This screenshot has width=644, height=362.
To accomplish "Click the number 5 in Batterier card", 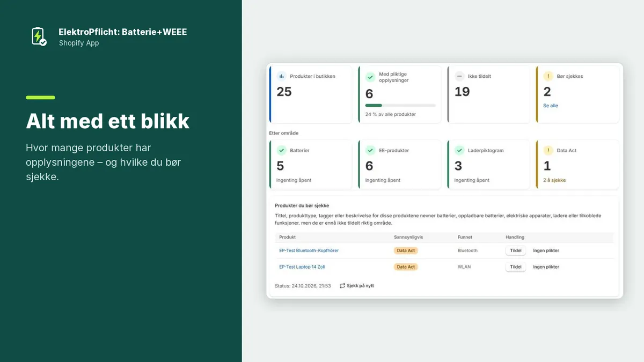I will (x=280, y=166).
